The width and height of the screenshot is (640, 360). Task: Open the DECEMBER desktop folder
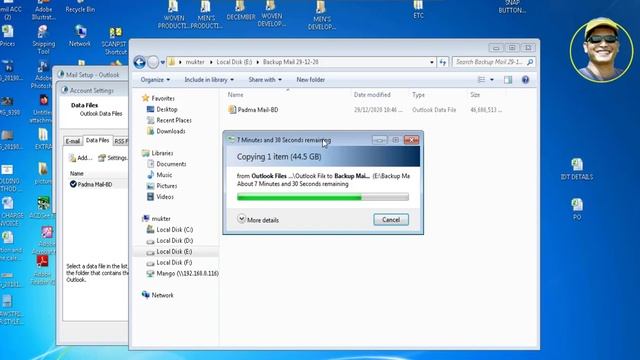tap(241, 11)
